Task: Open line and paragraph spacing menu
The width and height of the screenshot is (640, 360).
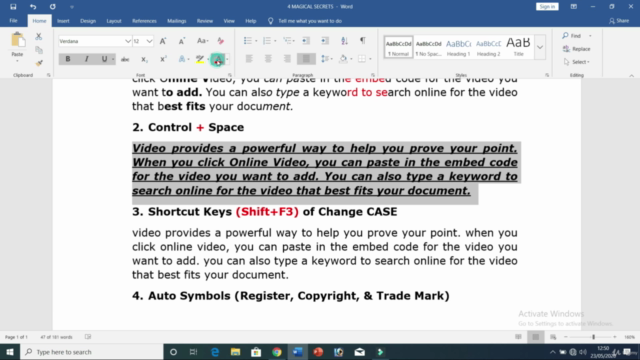Action: 326,59
